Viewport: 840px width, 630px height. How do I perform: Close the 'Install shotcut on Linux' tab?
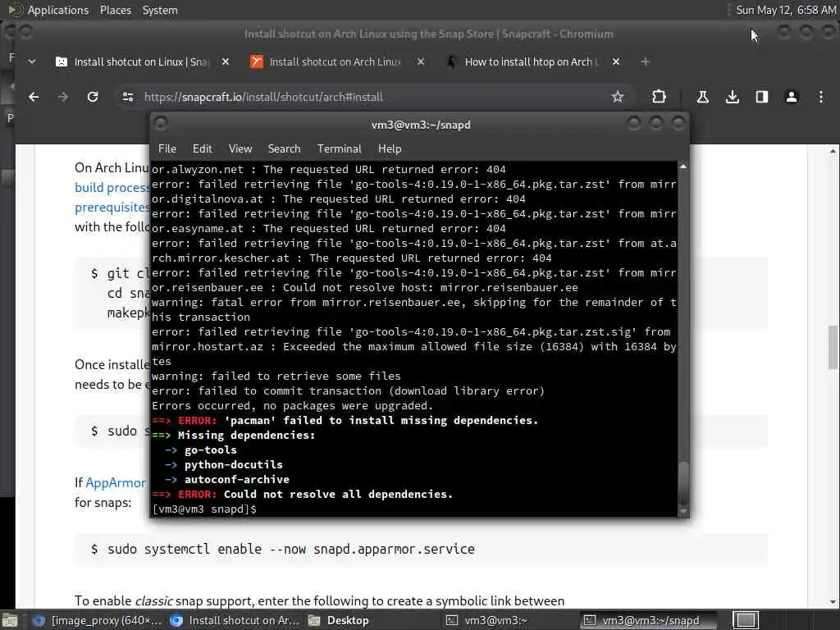click(226, 62)
